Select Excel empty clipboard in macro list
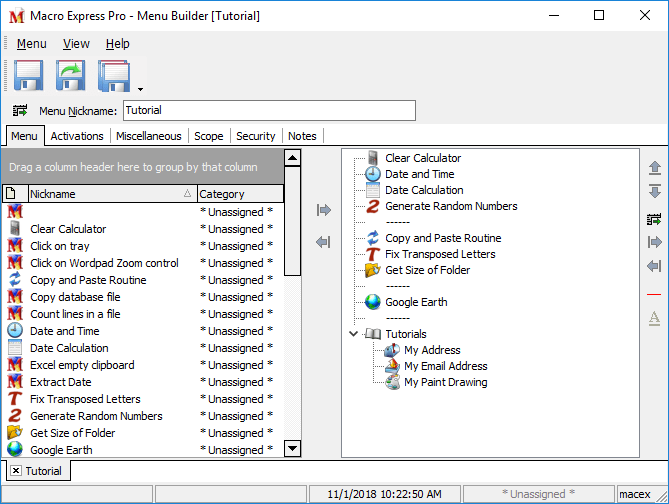669x504 pixels. (x=143, y=365)
